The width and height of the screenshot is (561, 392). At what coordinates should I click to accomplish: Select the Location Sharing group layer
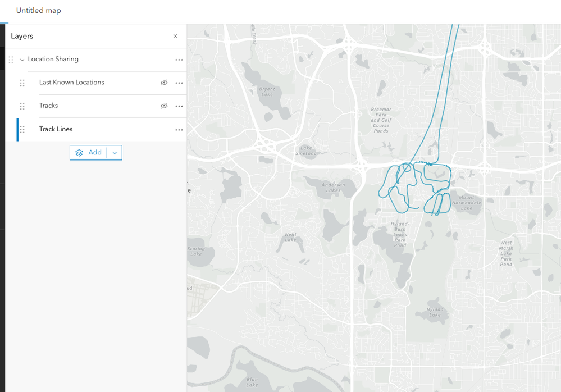coord(53,59)
